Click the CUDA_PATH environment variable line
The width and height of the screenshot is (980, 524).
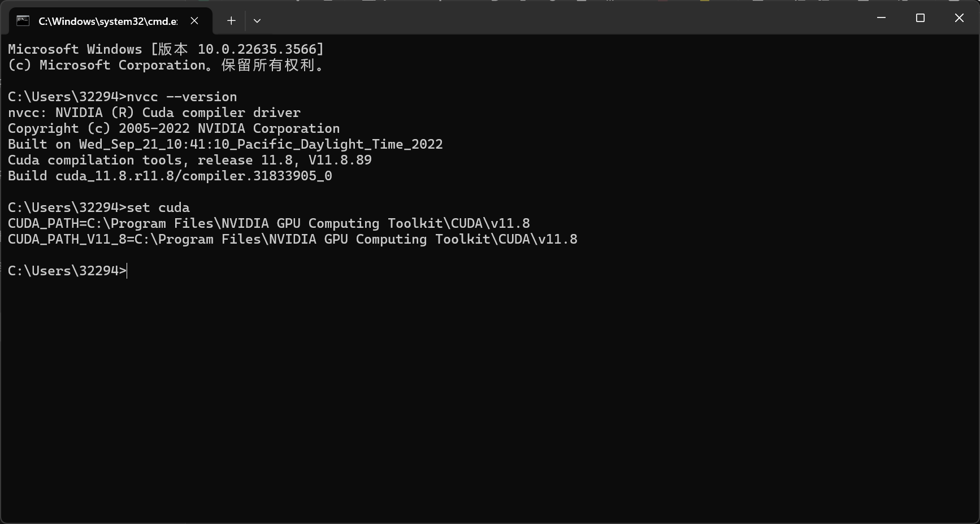[x=269, y=223]
